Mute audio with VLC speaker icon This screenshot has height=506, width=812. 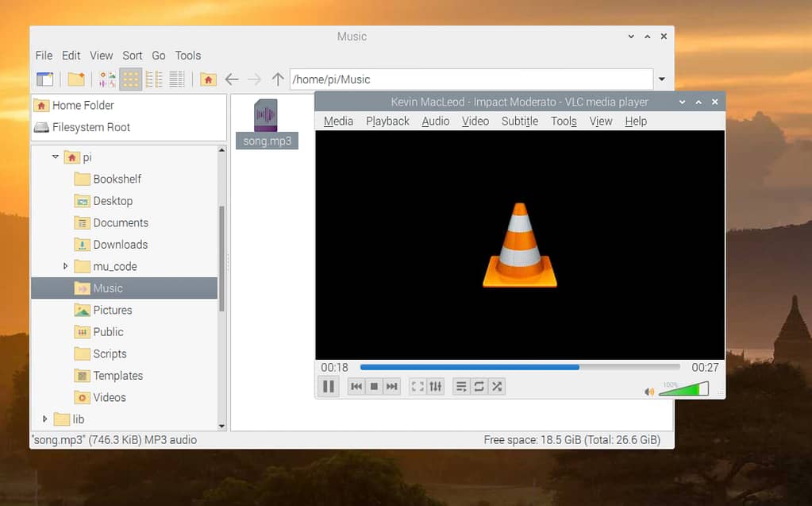point(648,392)
